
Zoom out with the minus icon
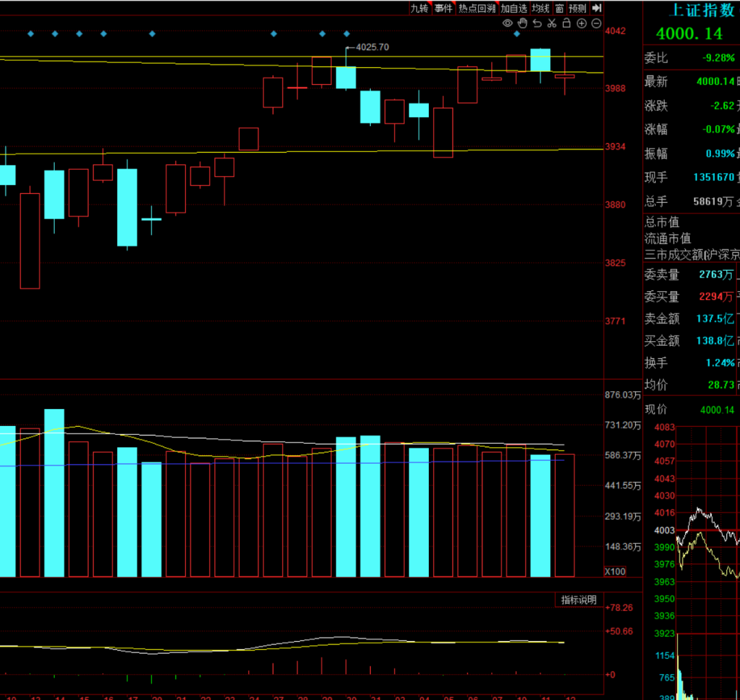click(596, 23)
